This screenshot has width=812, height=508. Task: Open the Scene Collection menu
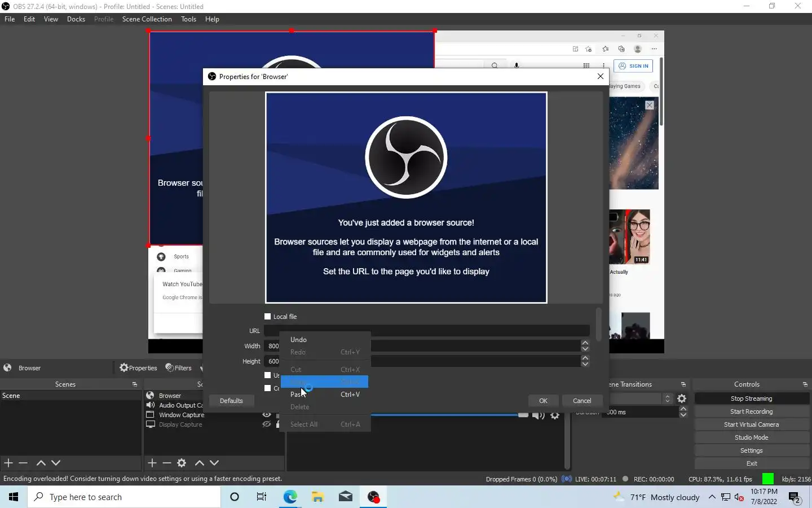[147, 19]
